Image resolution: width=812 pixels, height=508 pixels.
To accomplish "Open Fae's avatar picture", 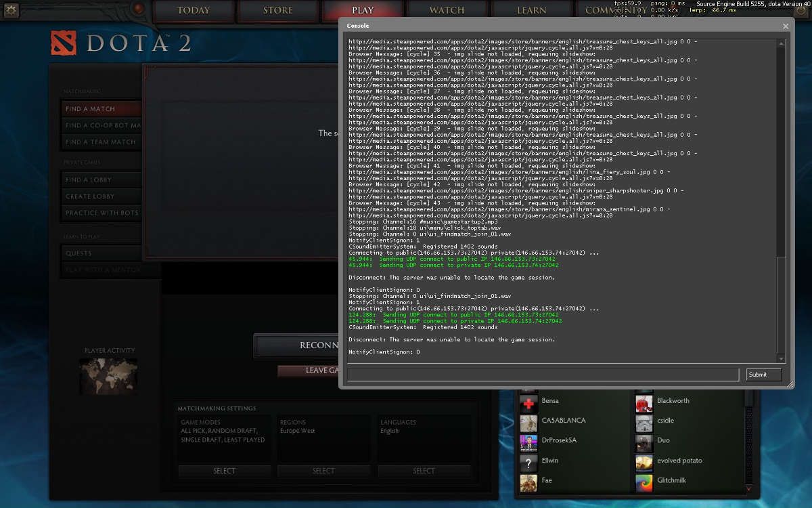I will [x=528, y=482].
